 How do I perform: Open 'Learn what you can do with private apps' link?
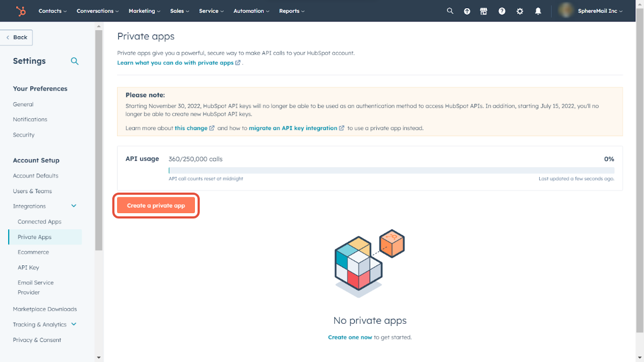point(175,63)
